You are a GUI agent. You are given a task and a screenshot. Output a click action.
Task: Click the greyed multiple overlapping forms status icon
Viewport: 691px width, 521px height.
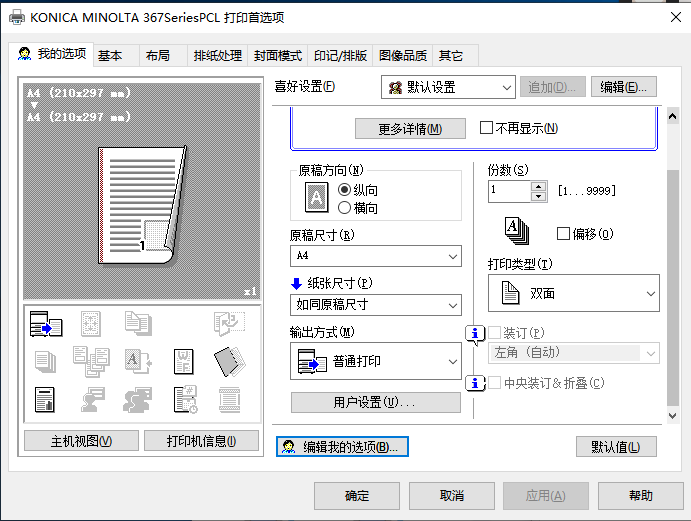point(91,361)
